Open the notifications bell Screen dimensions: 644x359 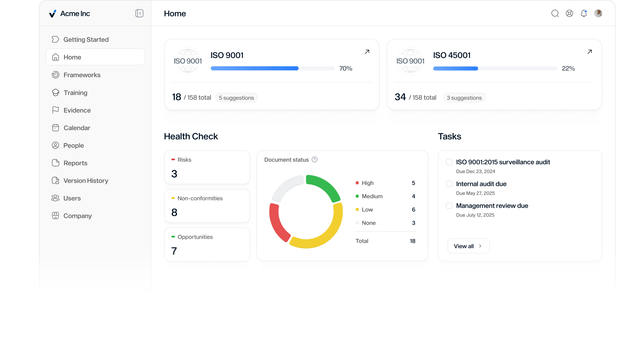pos(584,13)
